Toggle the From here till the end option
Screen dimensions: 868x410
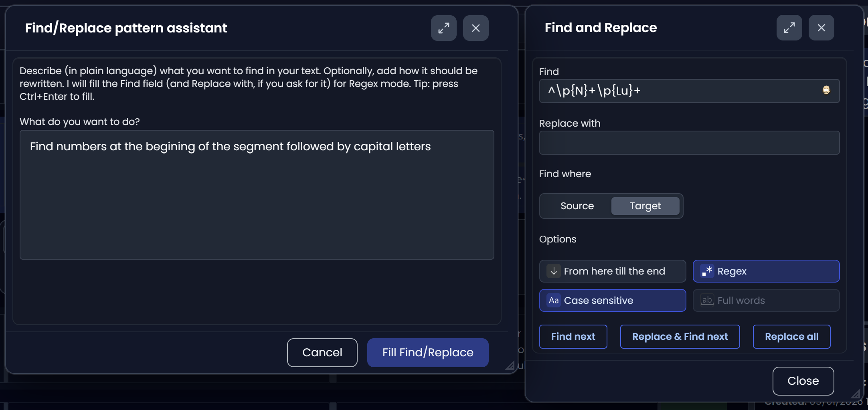[612, 271]
